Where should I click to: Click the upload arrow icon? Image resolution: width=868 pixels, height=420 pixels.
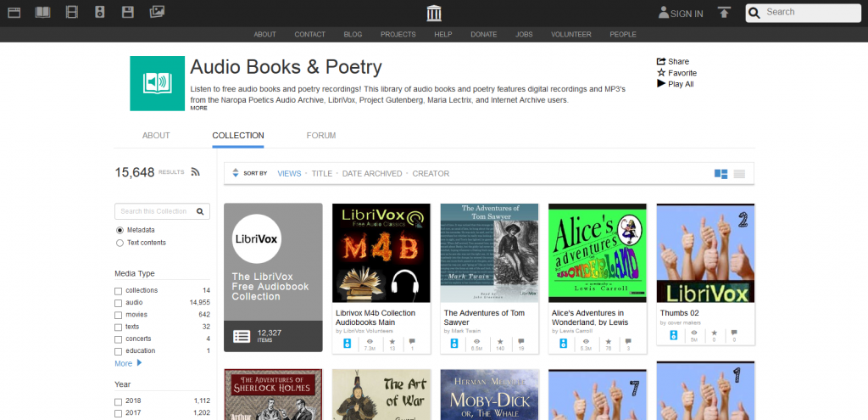point(724,13)
